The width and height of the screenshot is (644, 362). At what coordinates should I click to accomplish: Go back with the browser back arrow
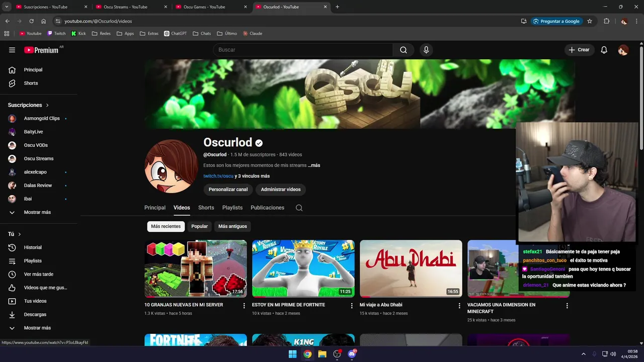[x=7, y=21]
